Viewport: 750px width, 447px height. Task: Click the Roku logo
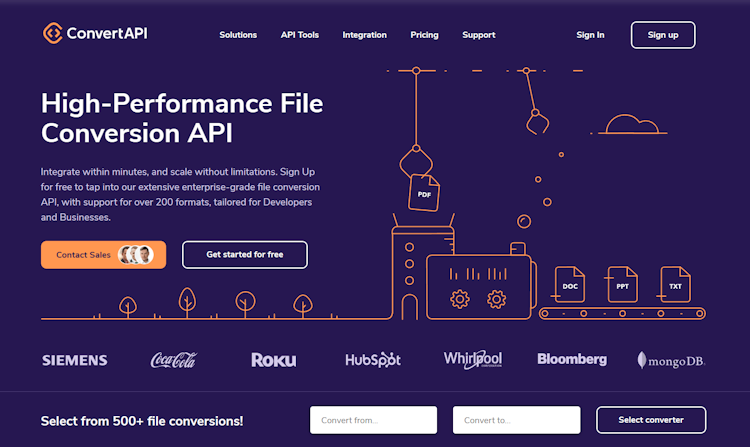pyautogui.click(x=274, y=360)
